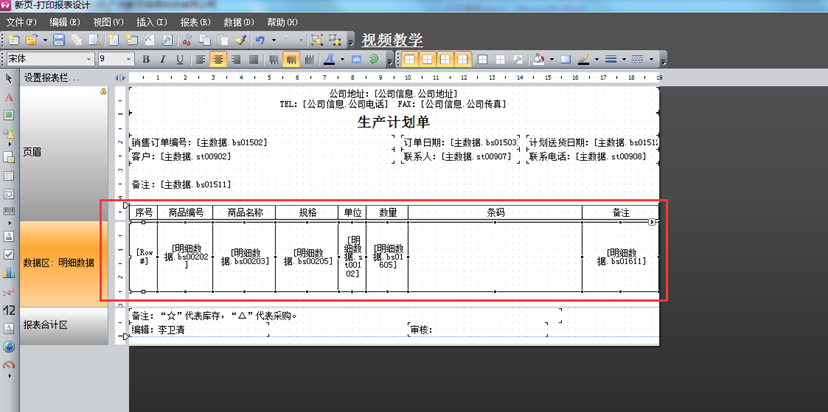Viewport: 828px width, 412px height.
Task: Open the font size dropdown showing 9
Action: (x=131, y=59)
